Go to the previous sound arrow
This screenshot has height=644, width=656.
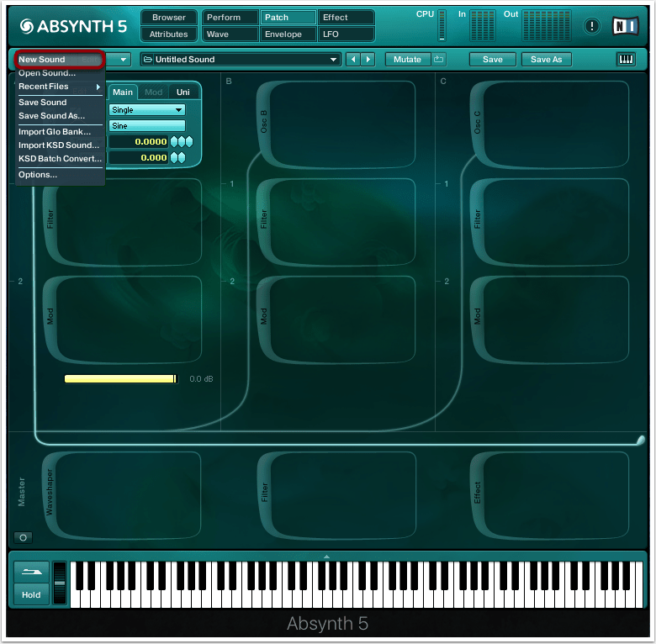353,60
